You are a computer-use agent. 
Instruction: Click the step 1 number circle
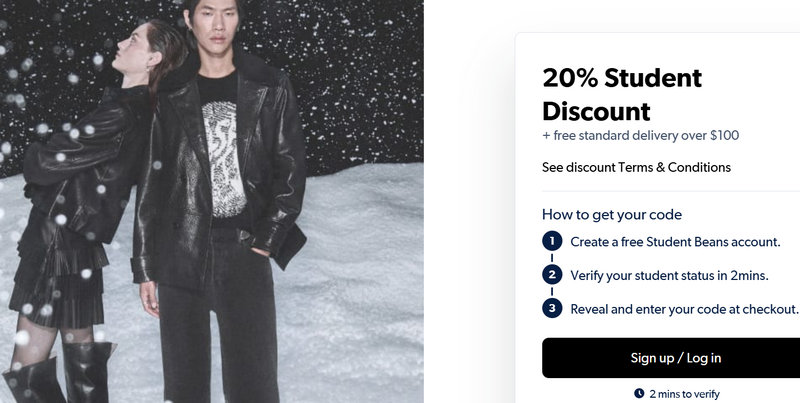[552, 241]
